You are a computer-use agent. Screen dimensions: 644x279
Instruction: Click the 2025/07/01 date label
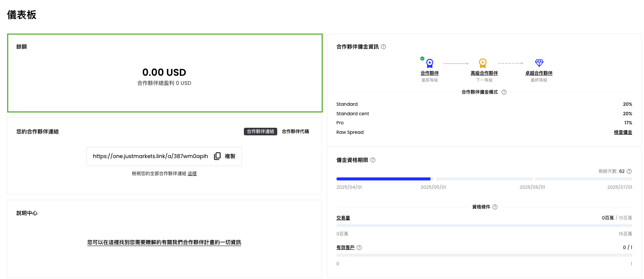click(620, 187)
